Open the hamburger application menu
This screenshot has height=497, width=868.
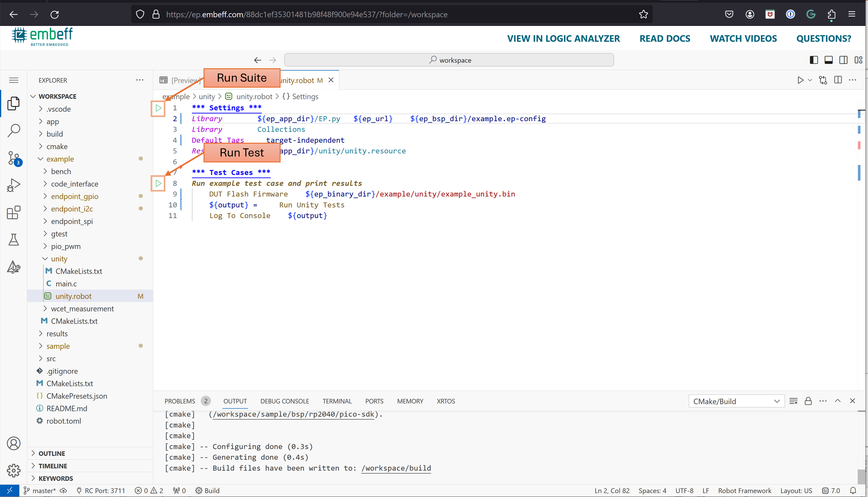click(x=14, y=80)
